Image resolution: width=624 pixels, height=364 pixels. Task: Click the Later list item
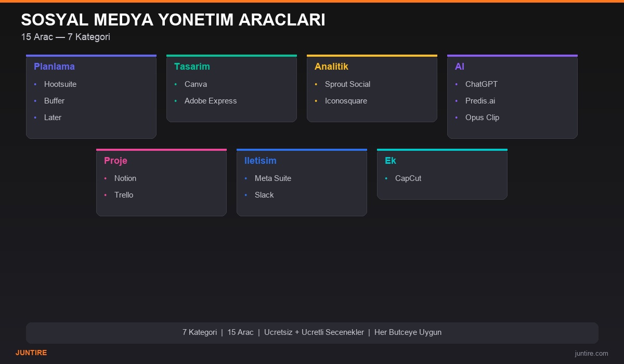(x=53, y=118)
